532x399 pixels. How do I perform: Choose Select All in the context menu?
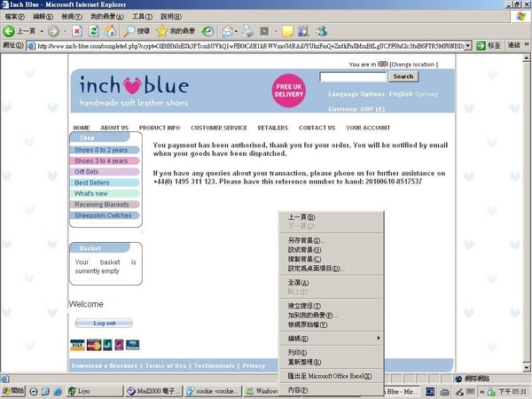pyautogui.click(x=332, y=282)
